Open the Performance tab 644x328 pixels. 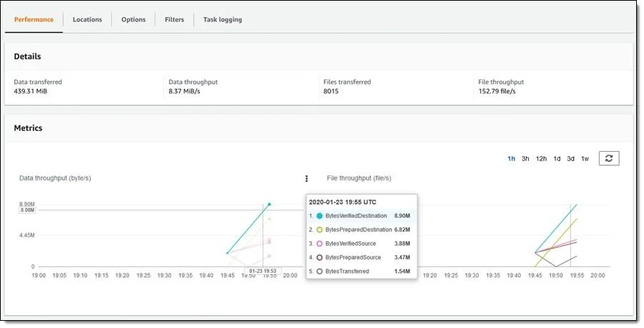pos(34,19)
